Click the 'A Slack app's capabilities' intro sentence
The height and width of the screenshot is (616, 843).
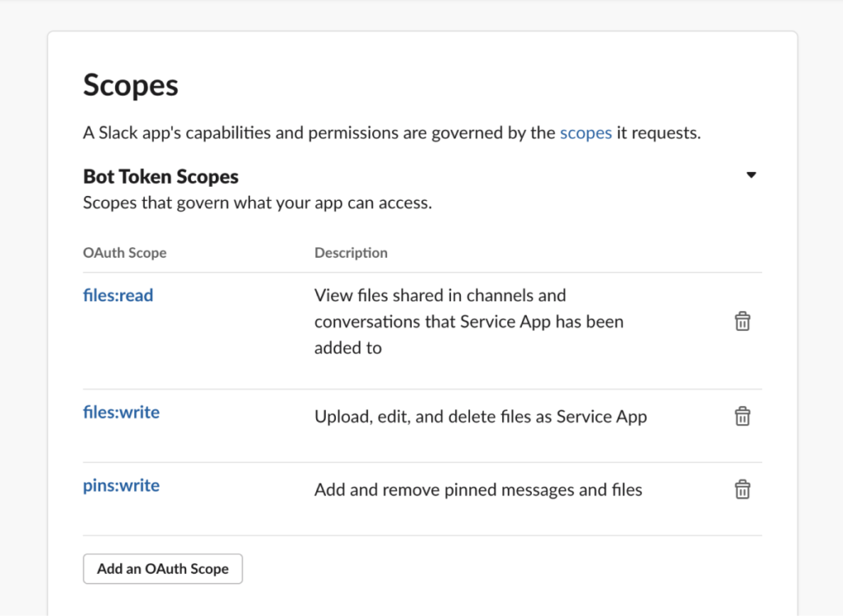(319, 133)
